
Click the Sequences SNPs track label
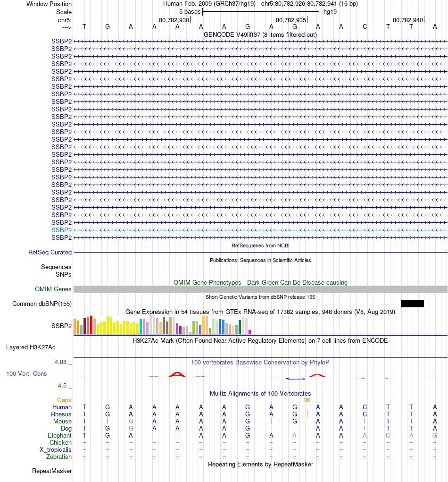56,271
